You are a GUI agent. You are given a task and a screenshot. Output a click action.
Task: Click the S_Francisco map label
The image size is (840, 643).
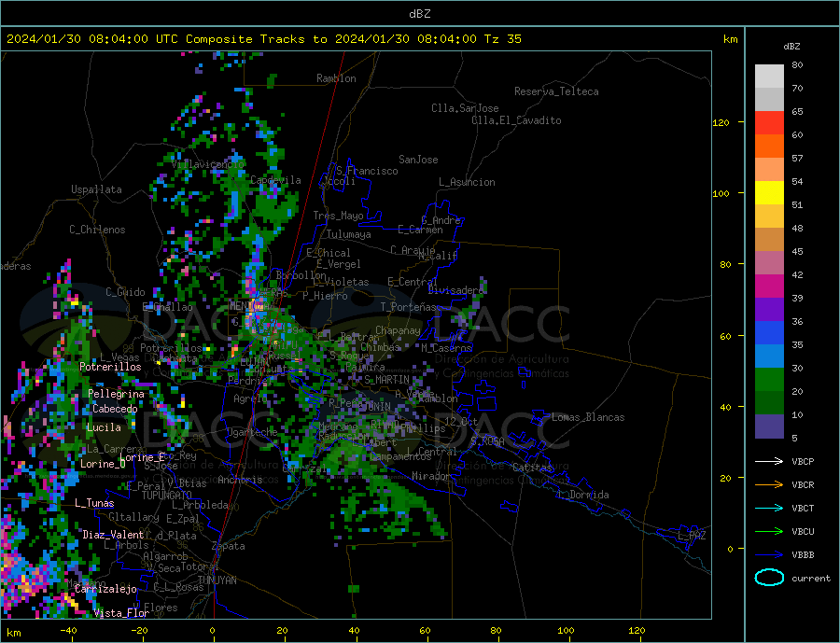click(x=367, y=171)
